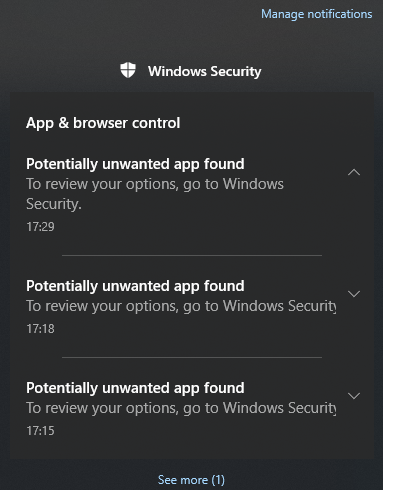Image resolution: width=419 pixels, height=490 pixels.
Task: Open the 17:29 'Potentially unwanted app found' title
Action: tap(135, 164)
